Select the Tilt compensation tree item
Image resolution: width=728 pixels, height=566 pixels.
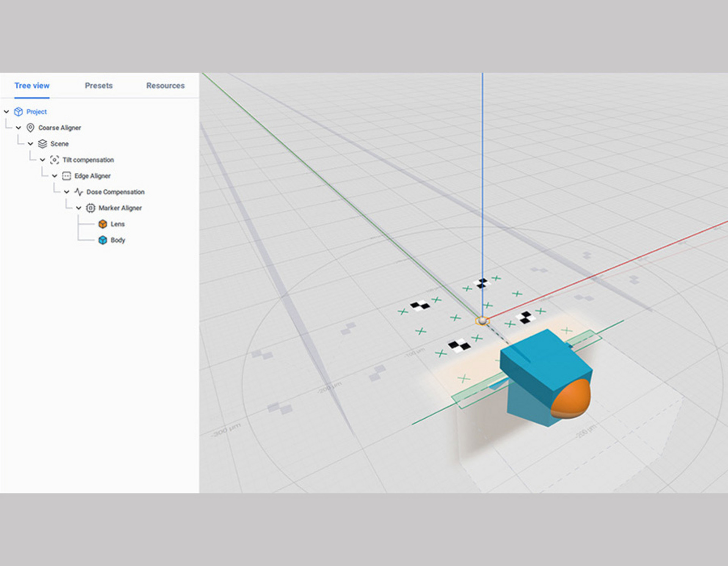click(88, 160)
